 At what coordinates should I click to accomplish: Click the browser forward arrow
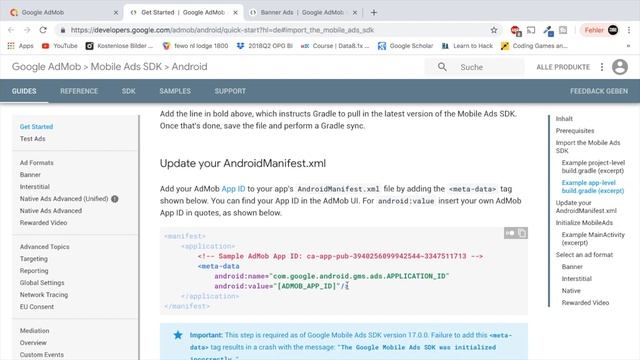click(x=27, y=30)
